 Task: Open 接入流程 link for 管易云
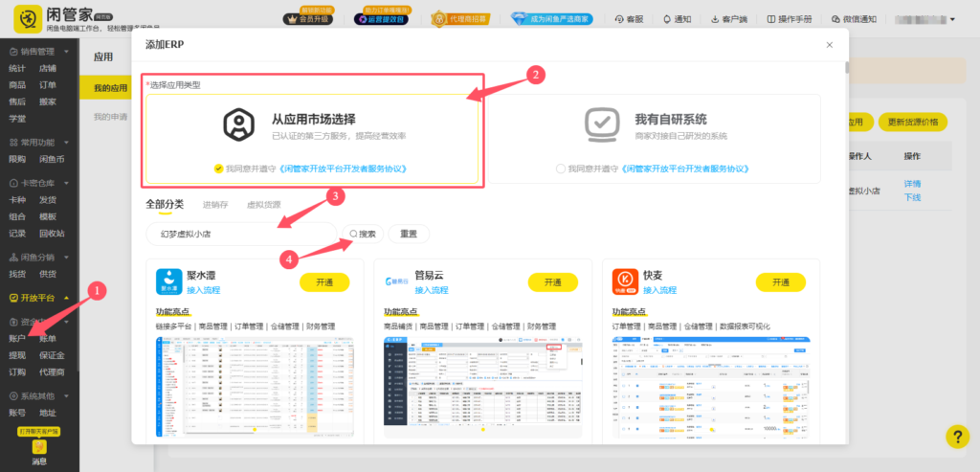click(x=432, y=291)
